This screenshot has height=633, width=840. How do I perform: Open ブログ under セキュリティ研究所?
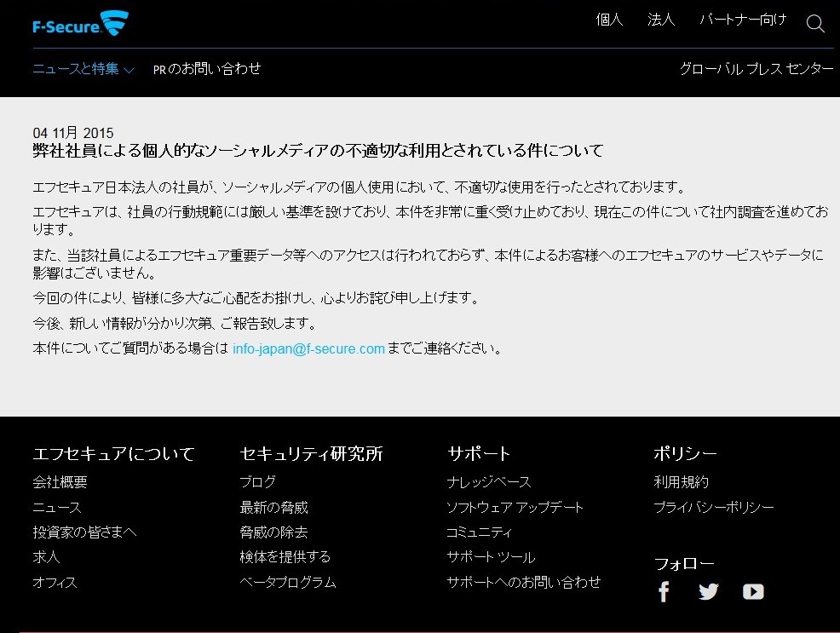pyautogui.click(x=257, y=482)
